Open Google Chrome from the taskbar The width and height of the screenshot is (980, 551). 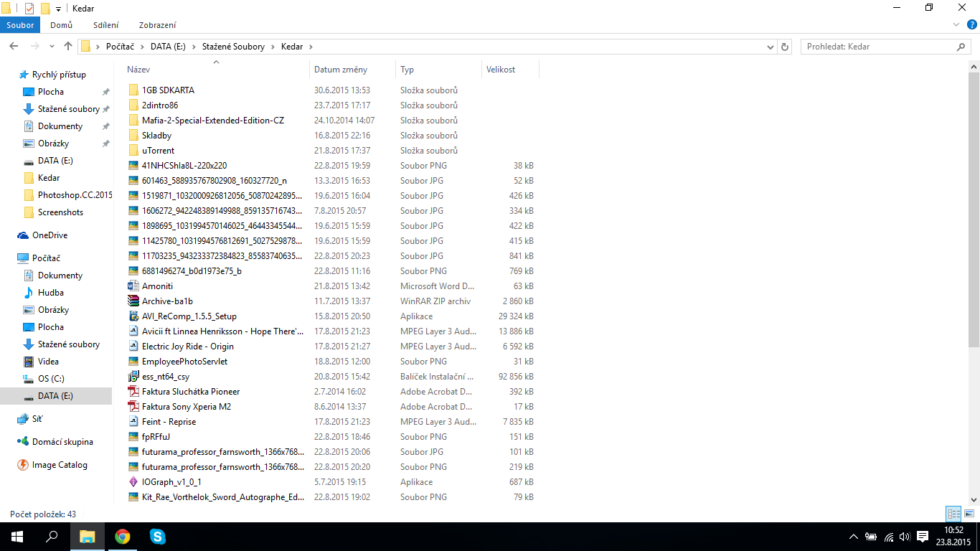tap(123, 536)
